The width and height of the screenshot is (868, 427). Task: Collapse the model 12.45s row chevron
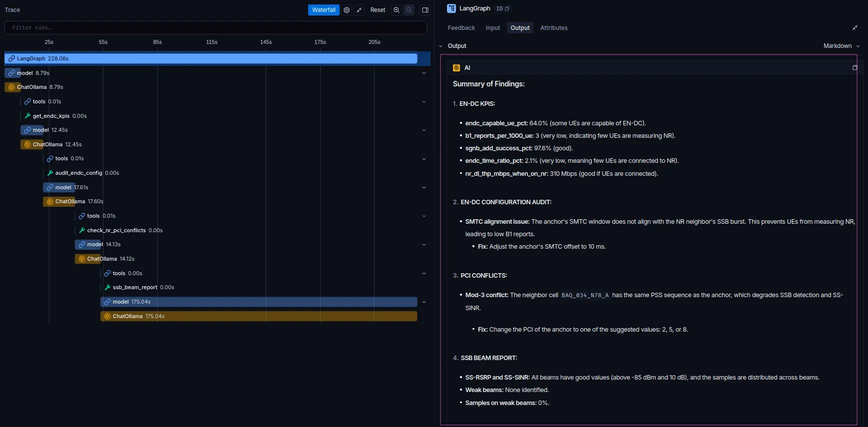pyautogui.click(x=424, y=130)
